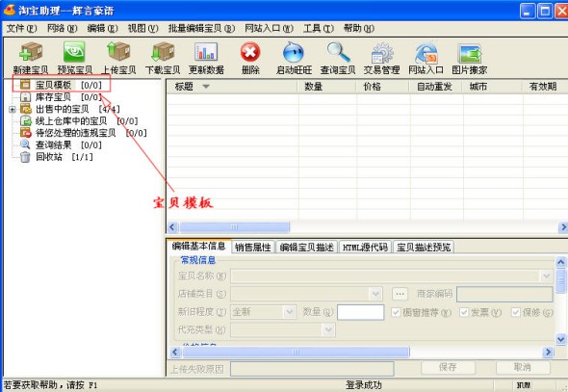Click the 下载宝贝 download icon
Viewport: 568px width, 392px height.
pyautogui.click(x=163, y=51)
